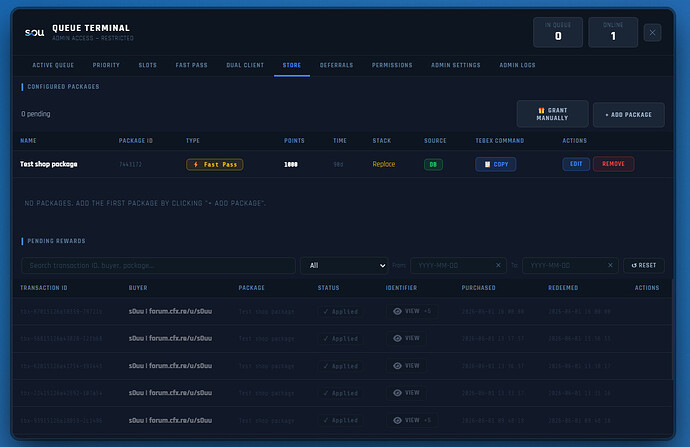
Task: Click the transaction search field
Action: pos(158,265)
